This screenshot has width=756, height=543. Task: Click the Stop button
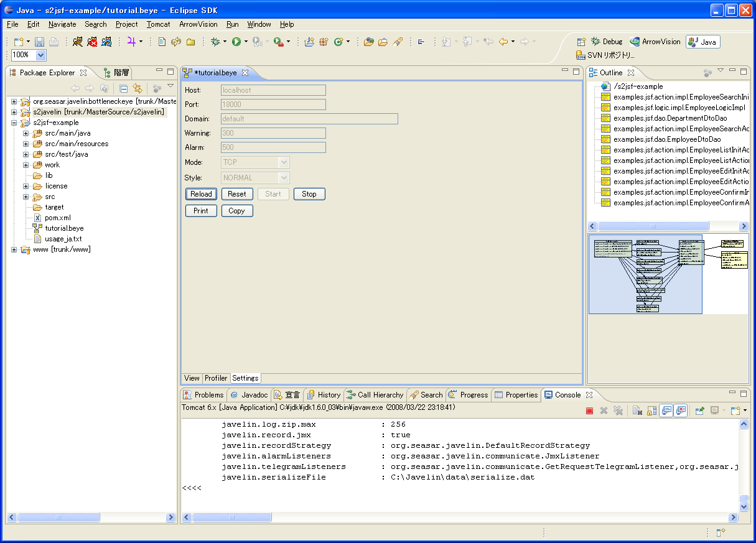pyautogui.click(x=309, y=194)
